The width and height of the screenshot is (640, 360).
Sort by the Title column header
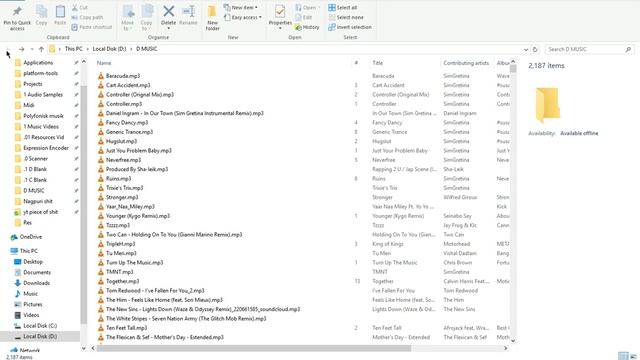click(x=378, y=63)
